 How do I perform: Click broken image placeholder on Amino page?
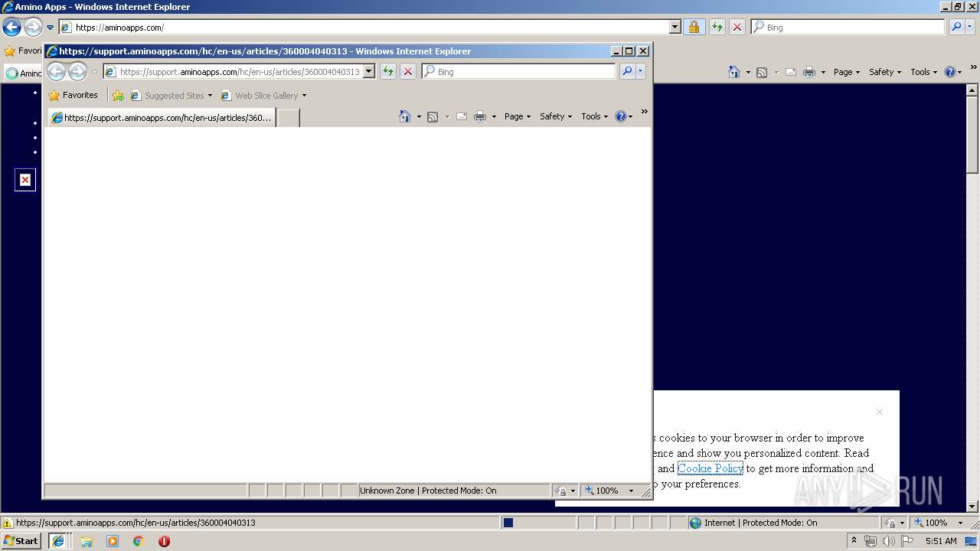[x=25, y=180]
